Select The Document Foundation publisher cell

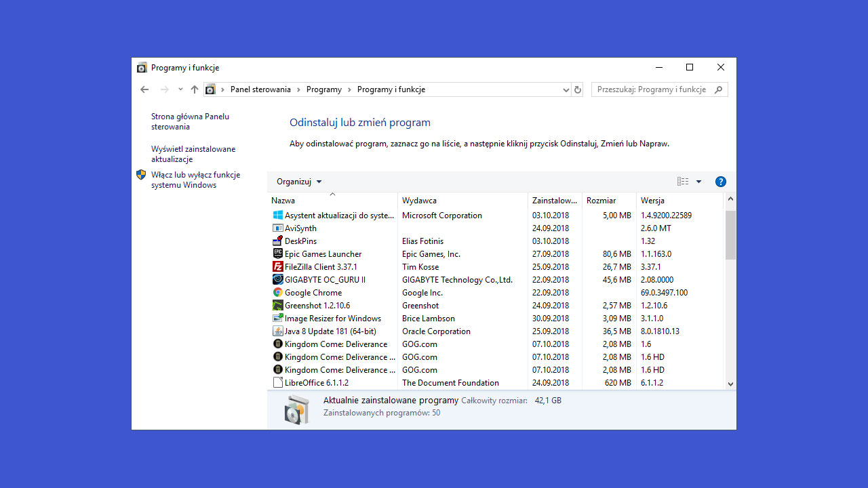pos(450,383)
